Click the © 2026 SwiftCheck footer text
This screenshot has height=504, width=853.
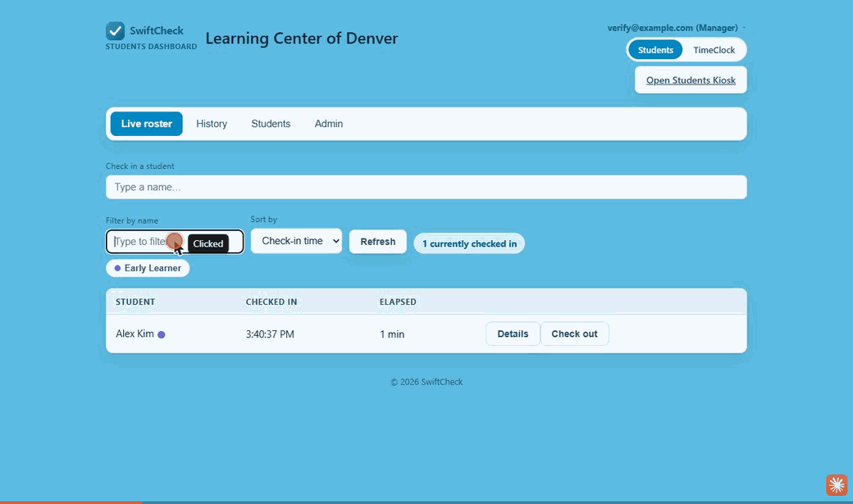coord(426,382)
